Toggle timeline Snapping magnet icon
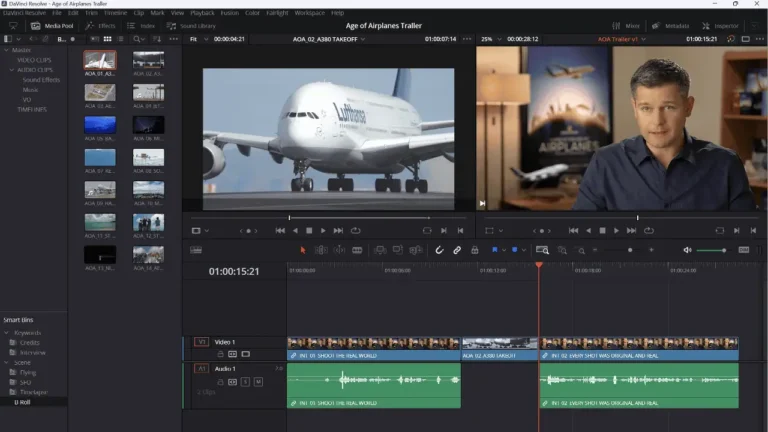768x432 pixels. tap(439, 250)
